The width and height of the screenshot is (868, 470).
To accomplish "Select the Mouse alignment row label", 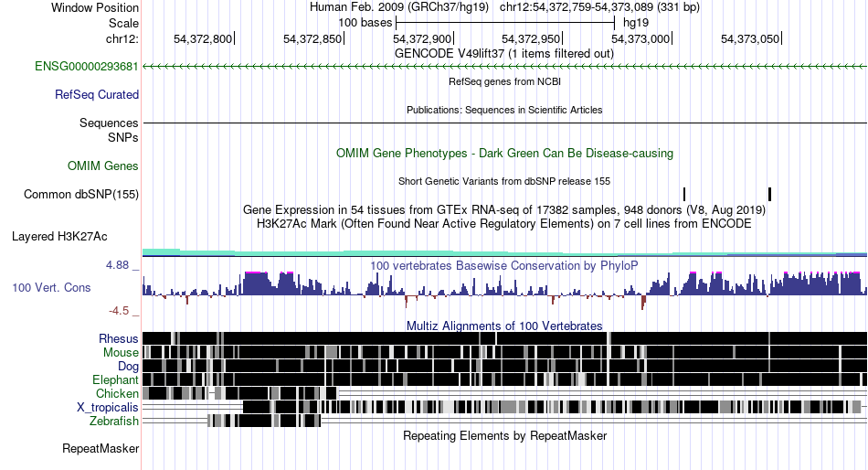I will coord(121,353).
